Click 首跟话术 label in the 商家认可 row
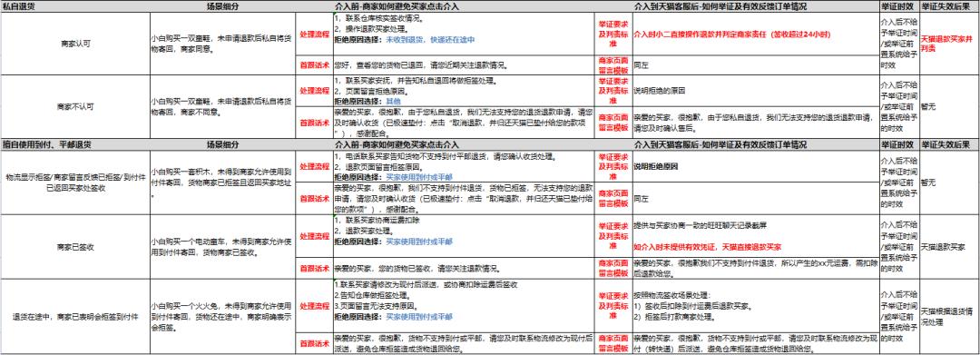This screenshot has height=355, width=980. [313, 65]
